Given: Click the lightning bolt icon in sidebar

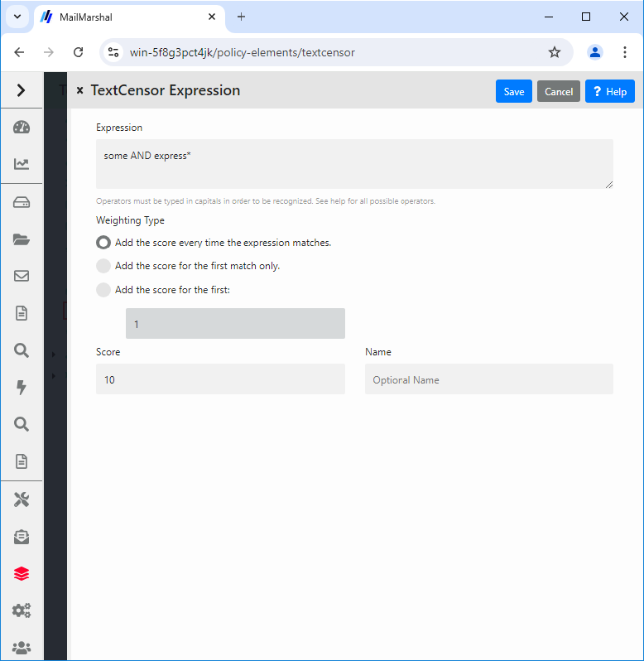Looking at the screenshot, I should pyautogui.click(x=22, y=387).
